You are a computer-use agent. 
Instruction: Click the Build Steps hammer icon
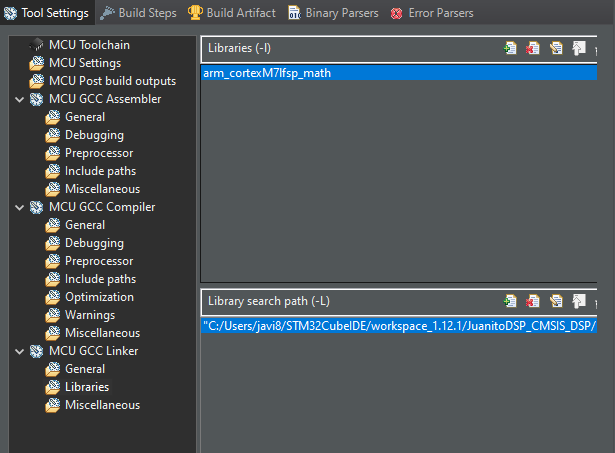coord(107,13)
